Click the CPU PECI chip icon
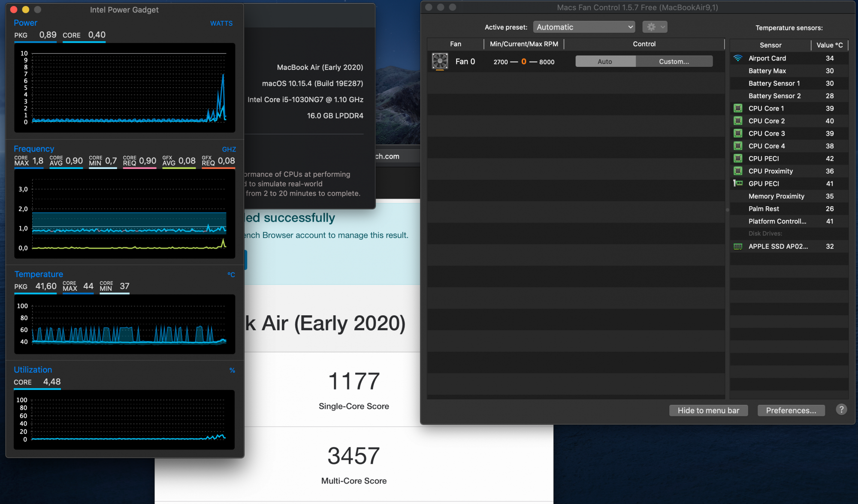Screen dimensions: 858x504 pos(738,159)
